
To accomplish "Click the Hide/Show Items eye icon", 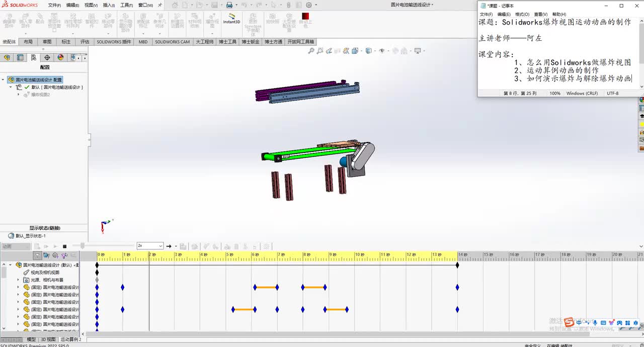I will click(x=382, y=51).
